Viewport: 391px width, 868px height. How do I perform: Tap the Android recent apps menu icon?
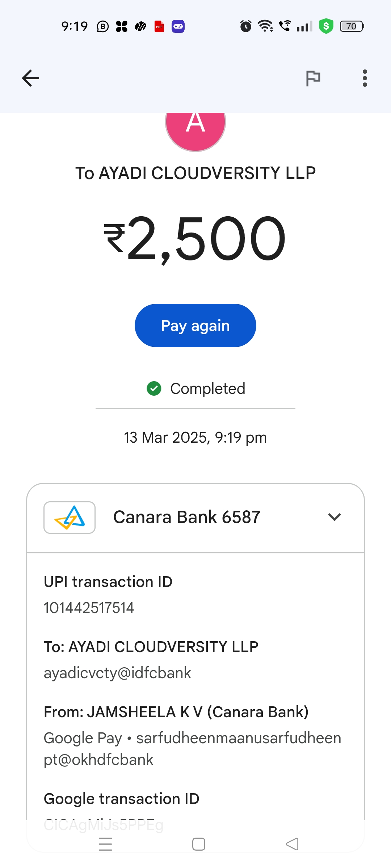tap(105, 844)
